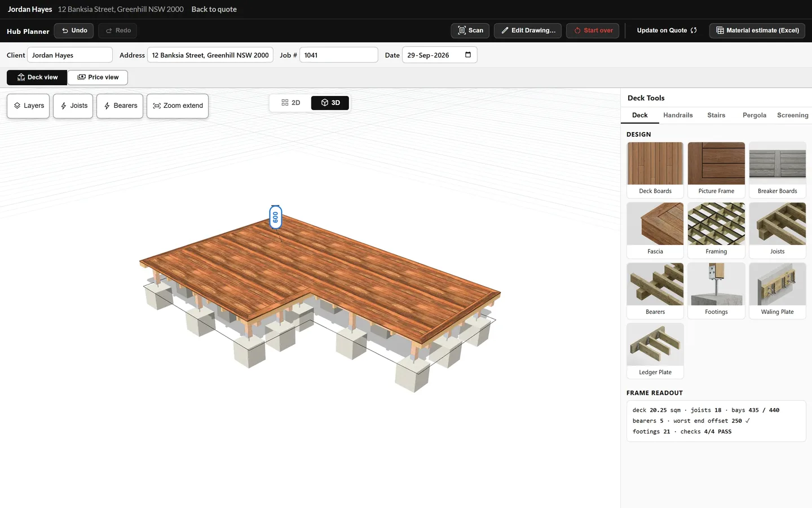
Task: Edit the Job number field
Action: (339, 55)
